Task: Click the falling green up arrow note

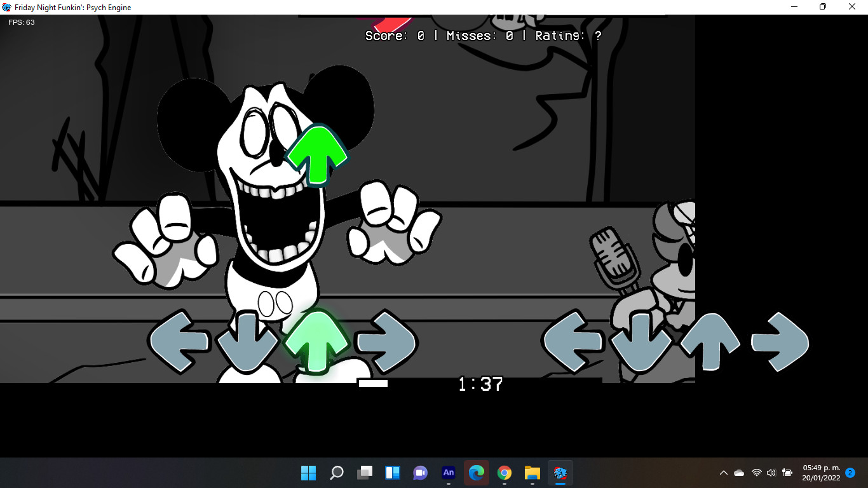Action: [317, 156]
